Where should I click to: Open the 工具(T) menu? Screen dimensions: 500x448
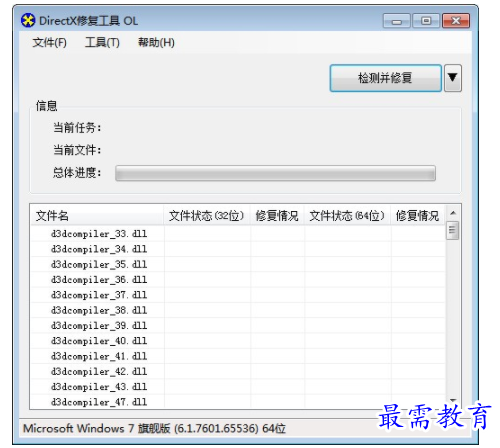(102, 43)
